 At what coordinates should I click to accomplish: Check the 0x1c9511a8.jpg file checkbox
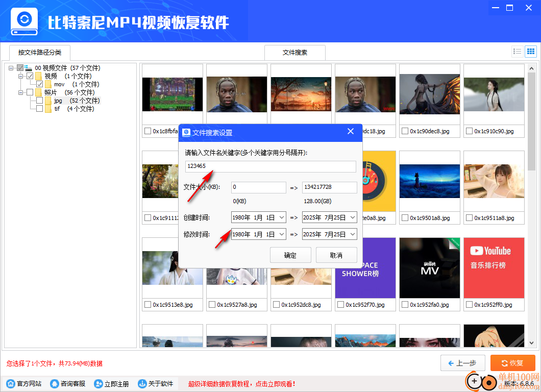pyautogui.click(x=469, y=218)
